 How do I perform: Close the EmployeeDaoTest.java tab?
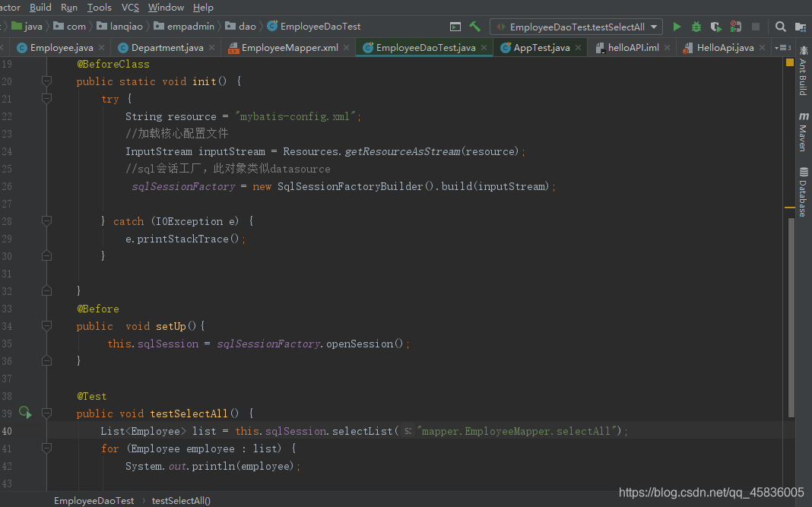[x=484, y=48]
